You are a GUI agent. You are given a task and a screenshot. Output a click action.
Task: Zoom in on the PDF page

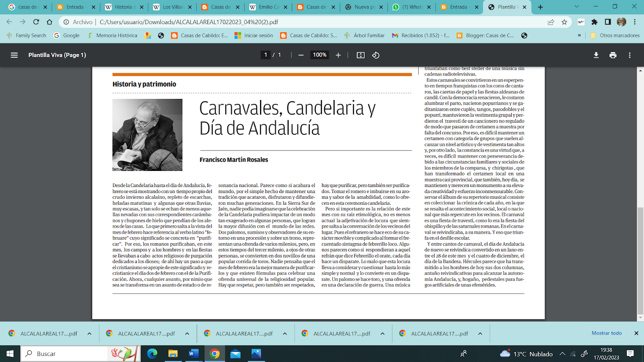[x=338, y=55]
